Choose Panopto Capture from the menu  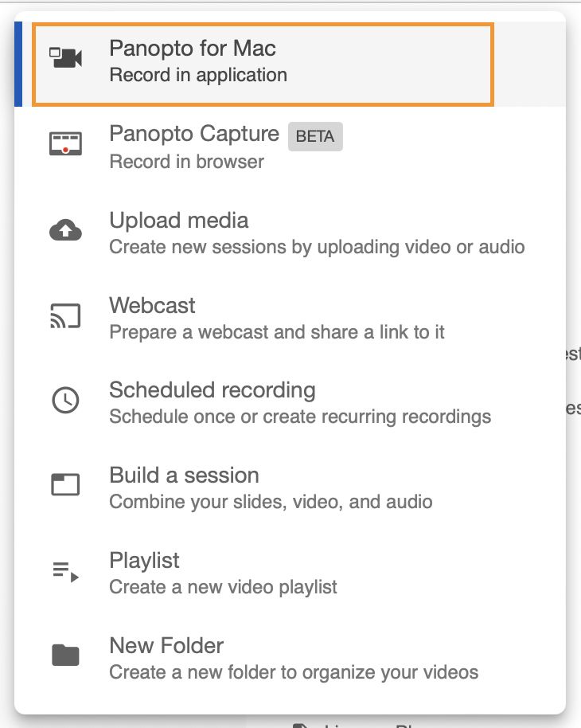pos(193,134)
